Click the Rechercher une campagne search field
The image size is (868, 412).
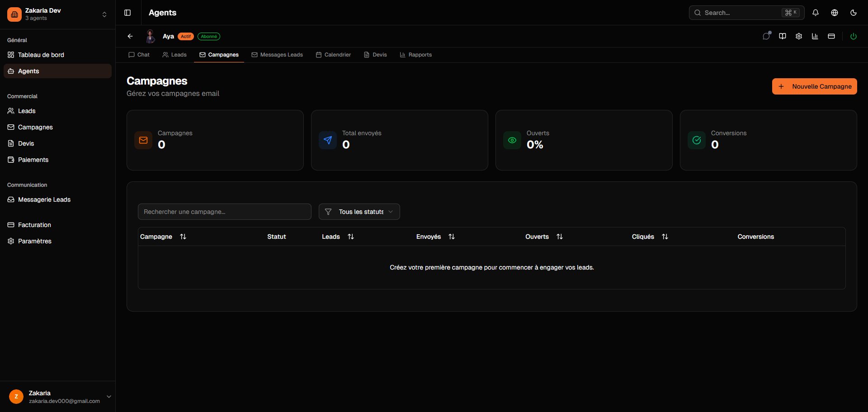point(224,212)
